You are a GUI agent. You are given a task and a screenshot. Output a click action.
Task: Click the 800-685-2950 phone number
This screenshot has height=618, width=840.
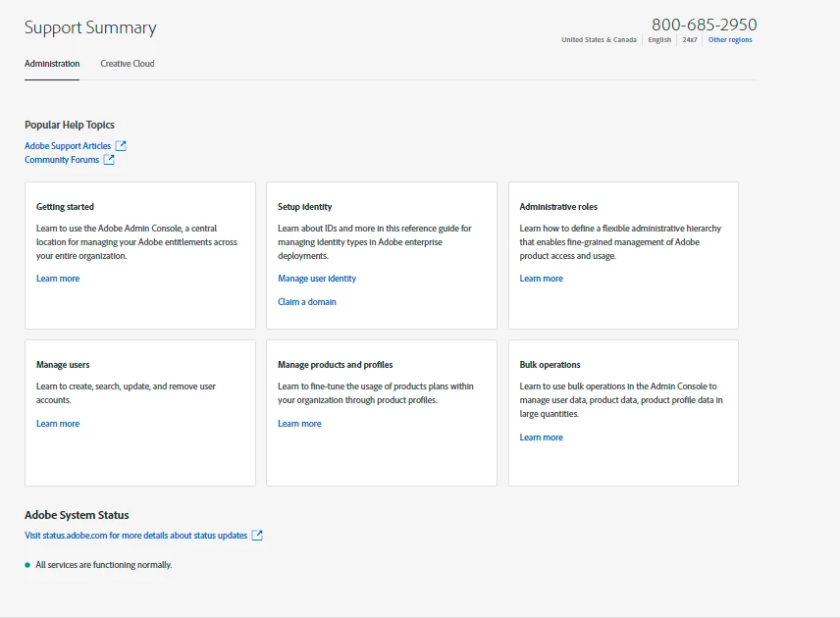pyautogui.click(x=704, y=25)
